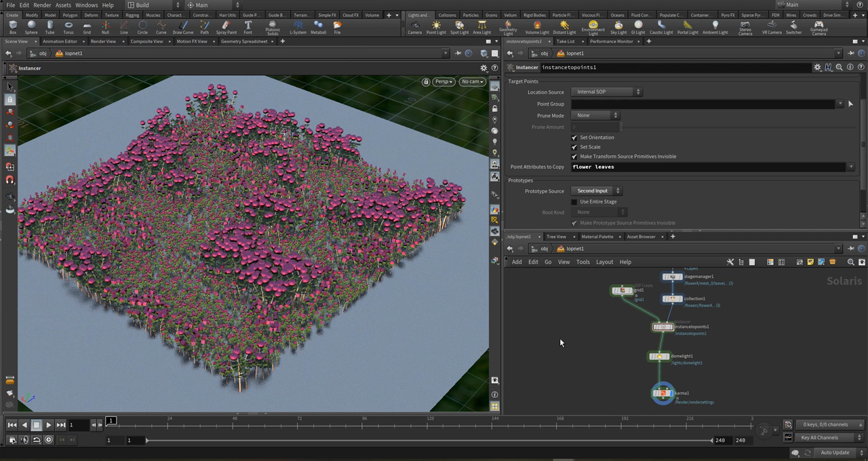Click the Torus shelf tool
This screenshot has width=868, height=461.
[x=68, y=27]
